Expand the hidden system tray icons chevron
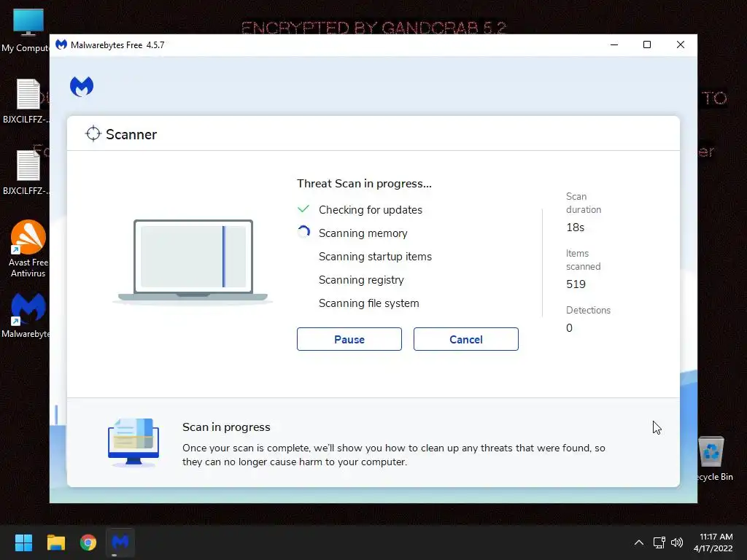 pos(639,542)
